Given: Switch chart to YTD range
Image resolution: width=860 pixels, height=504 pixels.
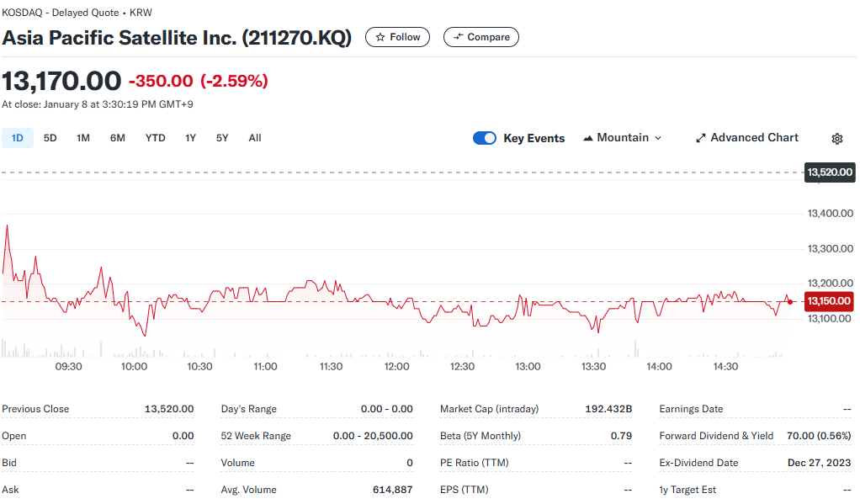Looking at the screenshot, I should (155, 138).
